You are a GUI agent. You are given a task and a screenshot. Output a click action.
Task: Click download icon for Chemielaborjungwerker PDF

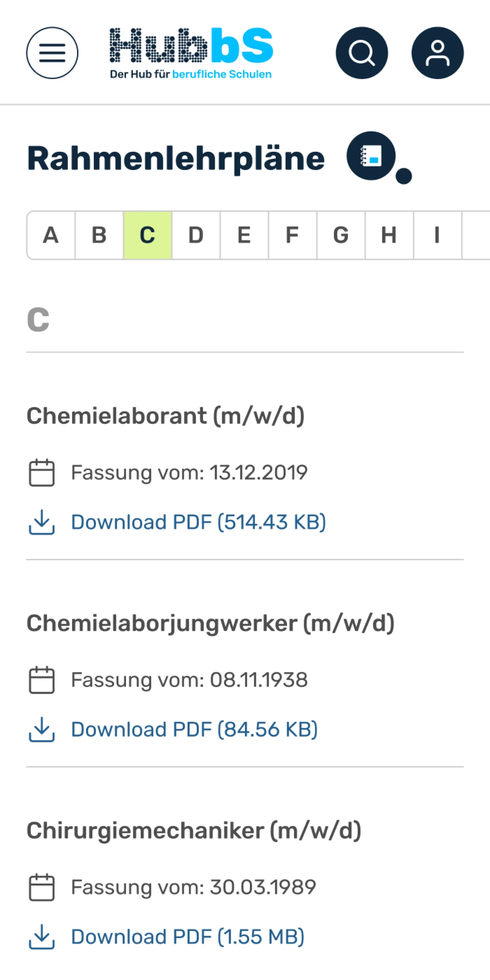(x=42, y=730)
